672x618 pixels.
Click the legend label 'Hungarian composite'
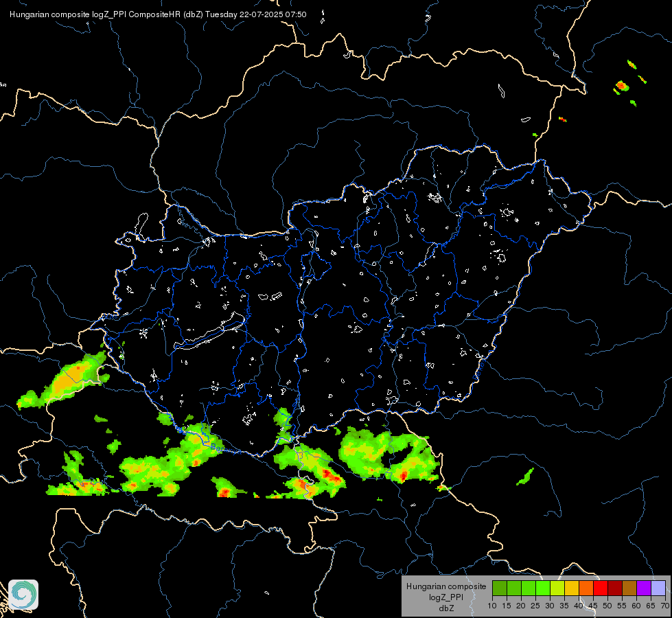446,586
